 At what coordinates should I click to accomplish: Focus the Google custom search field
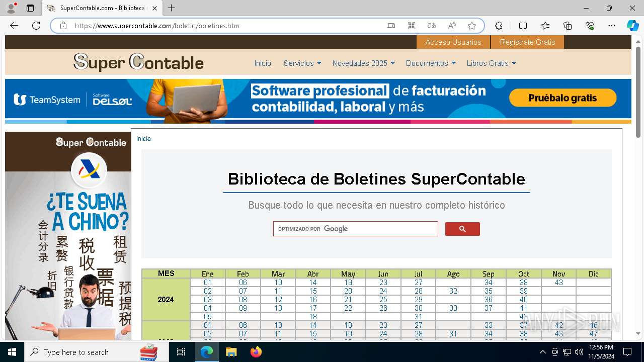coord(355,229)
